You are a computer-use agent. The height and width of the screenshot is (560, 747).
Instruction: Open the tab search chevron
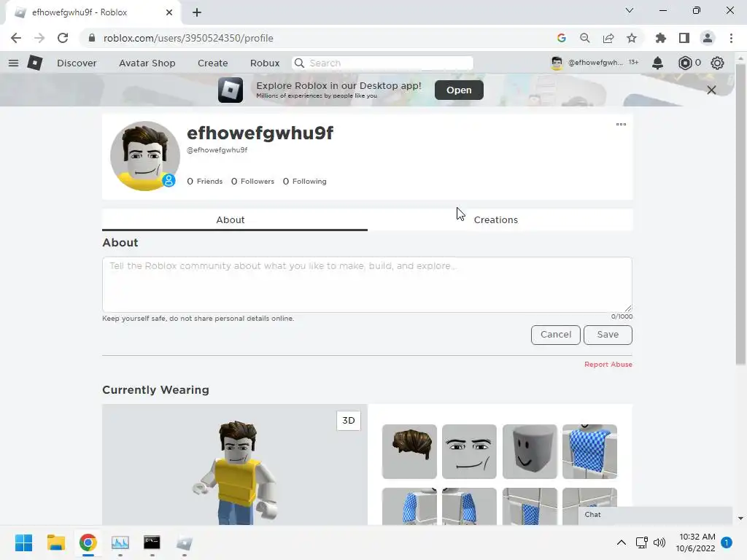(x=630, y=10)
